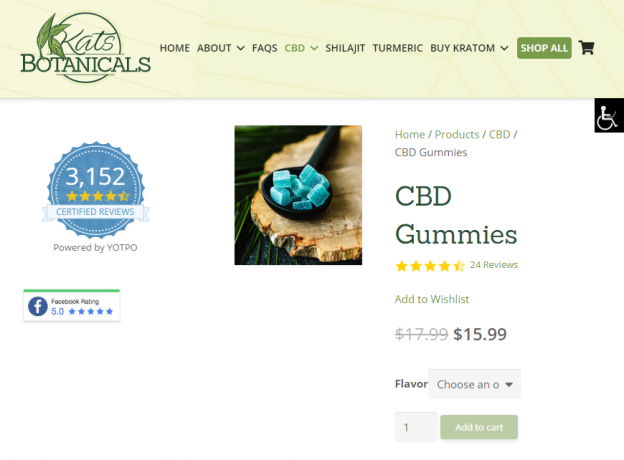The width and height of the screenshot is (624, 460).
Task: Open the shopping cart icon
Action: point(586,48)
